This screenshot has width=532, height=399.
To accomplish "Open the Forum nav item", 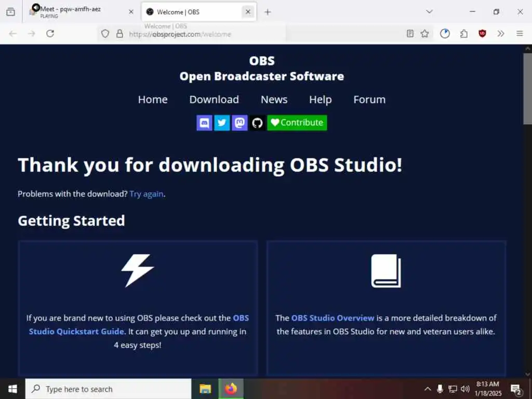I will click(369, 99).
